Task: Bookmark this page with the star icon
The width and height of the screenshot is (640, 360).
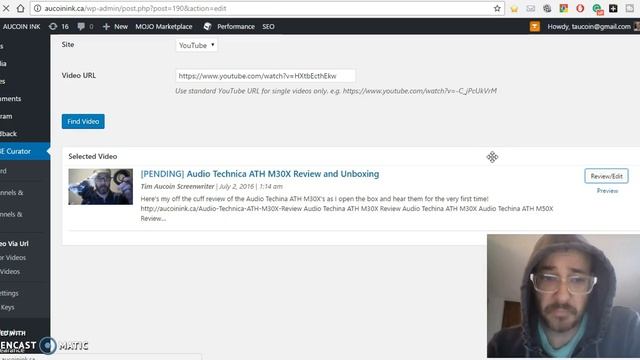Action: coord(497,8)
